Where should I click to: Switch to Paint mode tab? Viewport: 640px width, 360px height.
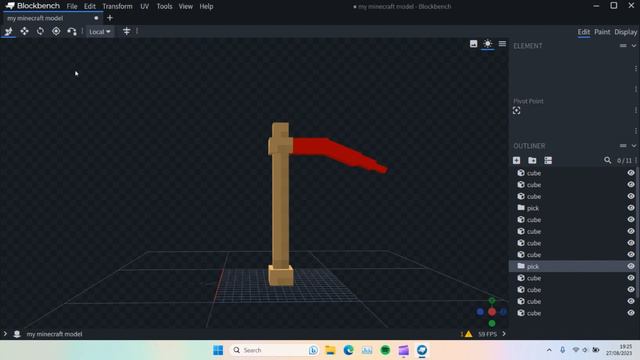pos(602,32)
